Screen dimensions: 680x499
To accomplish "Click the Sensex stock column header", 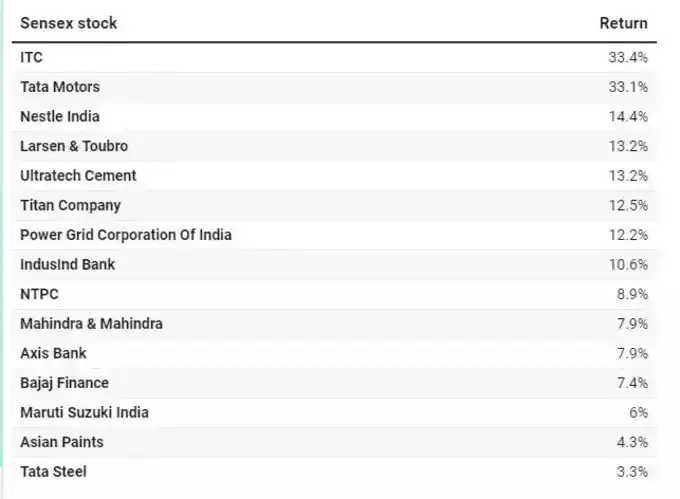I will (x=69, y=23).
